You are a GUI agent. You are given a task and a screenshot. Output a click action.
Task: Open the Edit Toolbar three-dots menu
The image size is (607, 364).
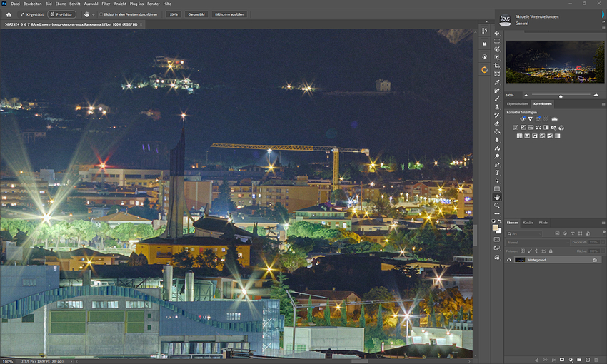497,213
